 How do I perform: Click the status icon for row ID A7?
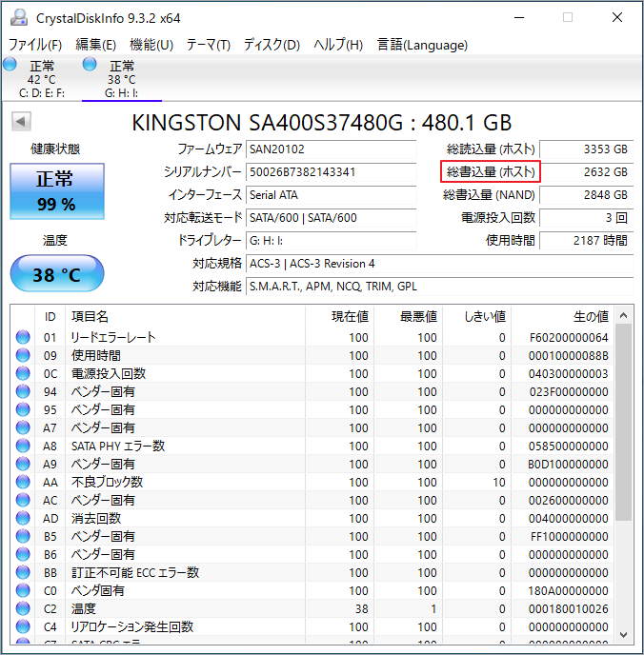23,427
